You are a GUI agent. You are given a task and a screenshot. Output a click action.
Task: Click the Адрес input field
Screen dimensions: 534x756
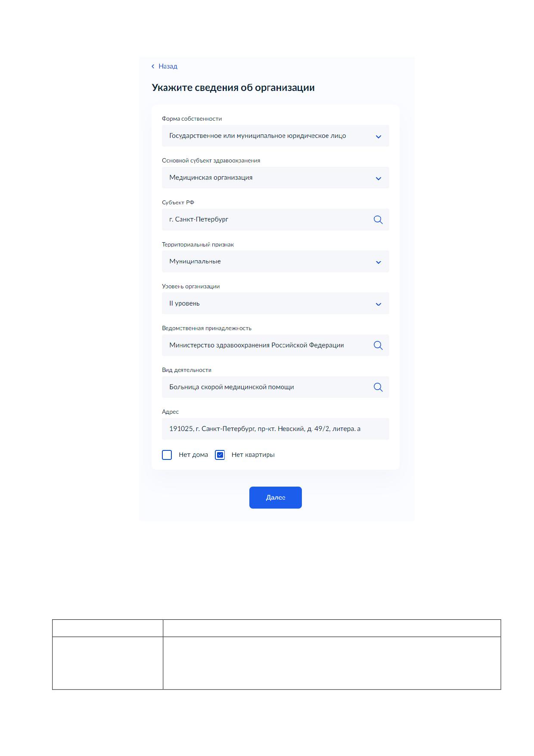276,429
